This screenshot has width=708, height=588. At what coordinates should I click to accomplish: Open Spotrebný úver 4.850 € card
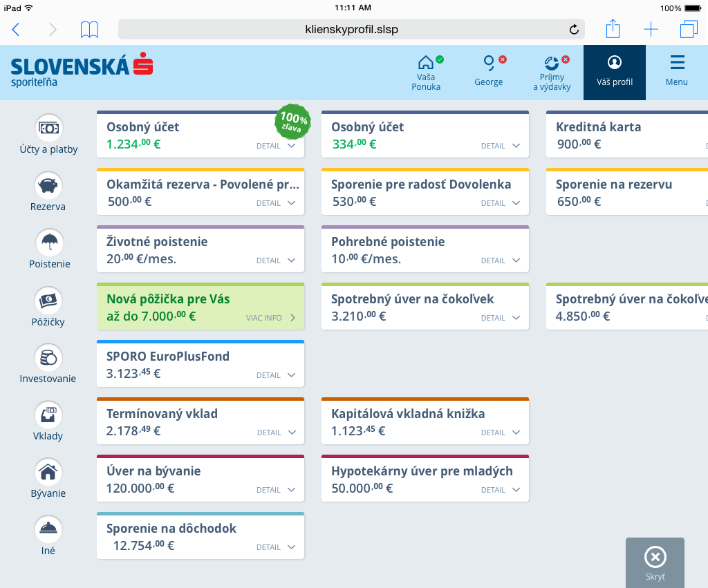(x=626, y=306)
